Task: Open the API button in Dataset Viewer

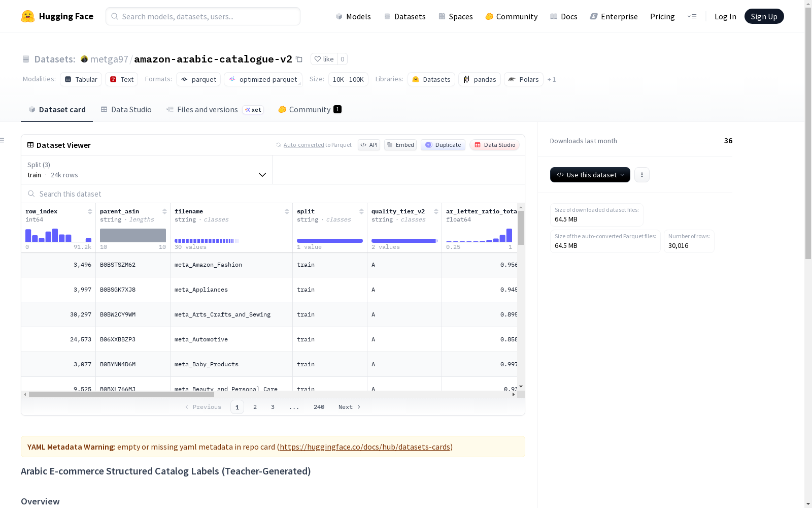Action: 369,145
